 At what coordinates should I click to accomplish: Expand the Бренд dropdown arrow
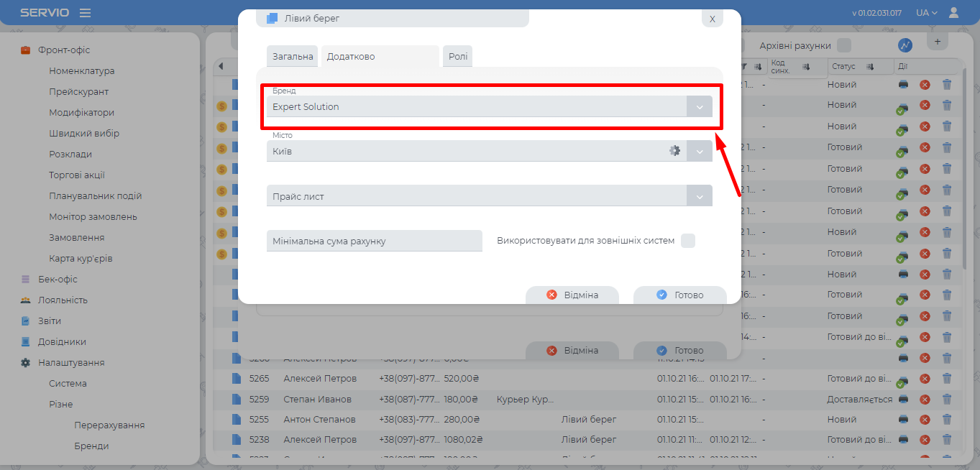coord(700,107)
